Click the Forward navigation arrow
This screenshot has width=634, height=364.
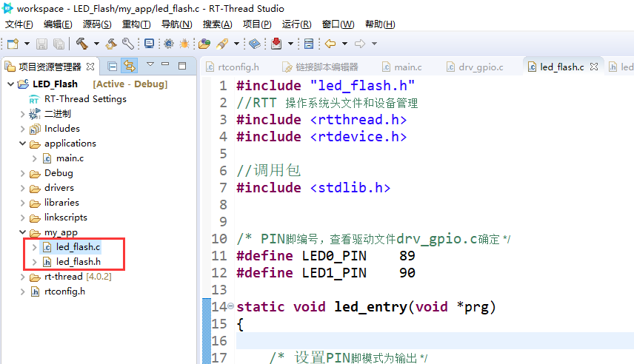click(360, 44)
